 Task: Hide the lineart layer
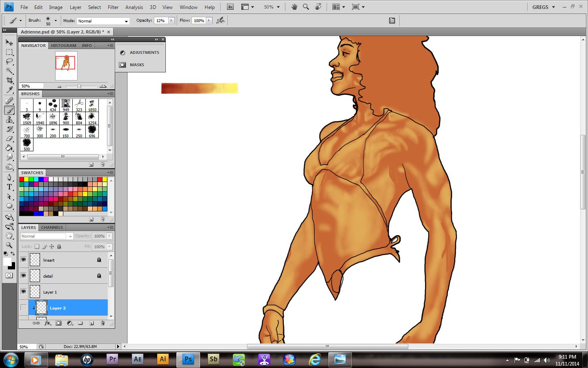coord(23,260)
